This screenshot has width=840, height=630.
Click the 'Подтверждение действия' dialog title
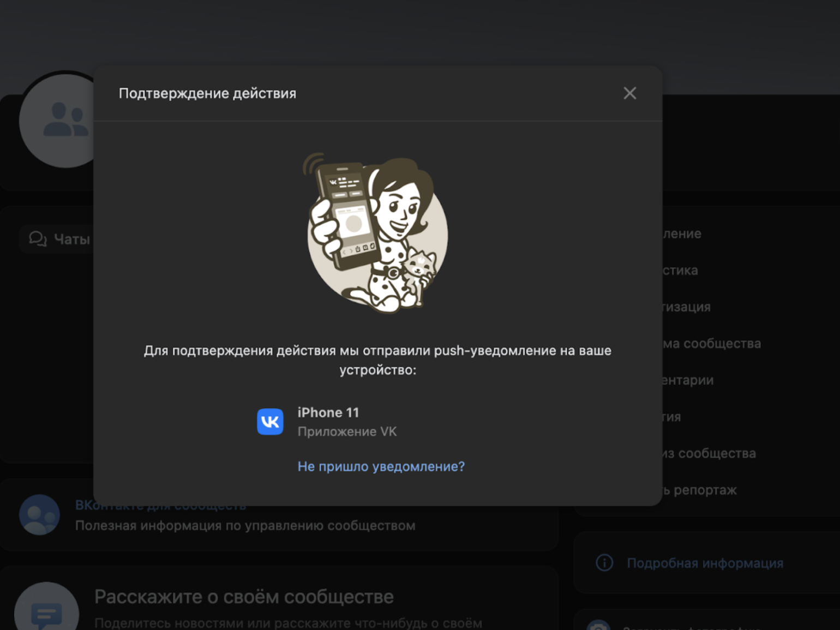pyautogui.click(x=207, y=93)
